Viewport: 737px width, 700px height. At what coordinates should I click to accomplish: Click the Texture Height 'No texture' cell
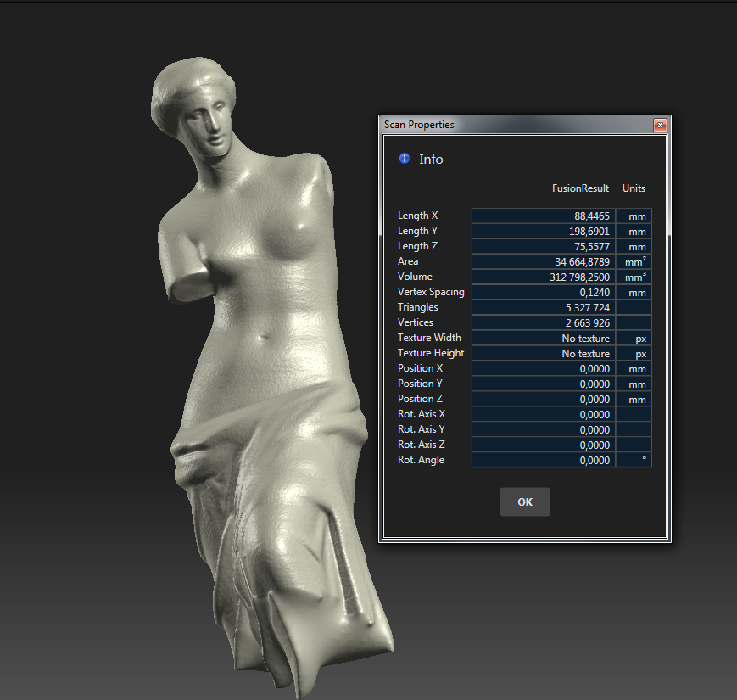point(544,354)
